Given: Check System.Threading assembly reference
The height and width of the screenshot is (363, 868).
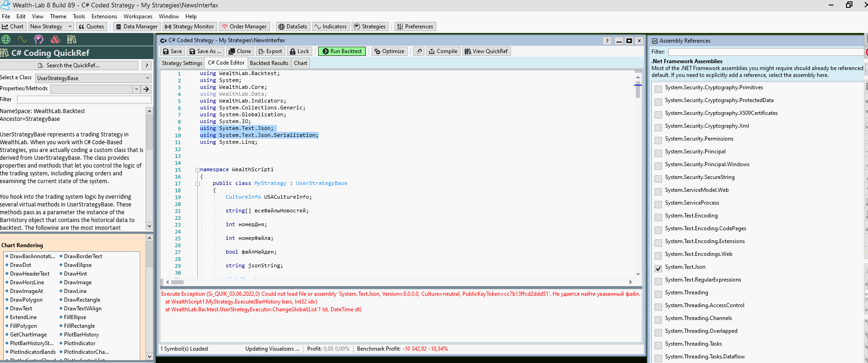Looking at the screenshot, I should pos(658,294).
